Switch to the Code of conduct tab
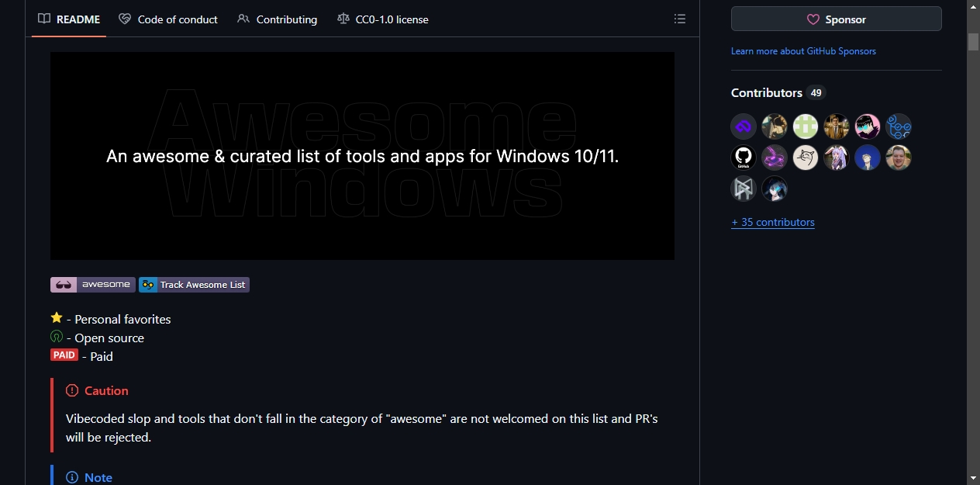980x485 pixels. pos(168,19)
